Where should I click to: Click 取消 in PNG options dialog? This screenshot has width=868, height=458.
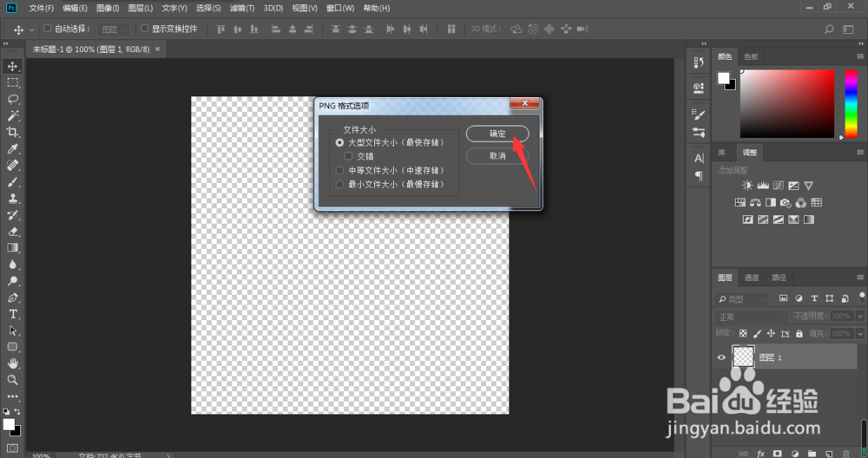(497, 156)
